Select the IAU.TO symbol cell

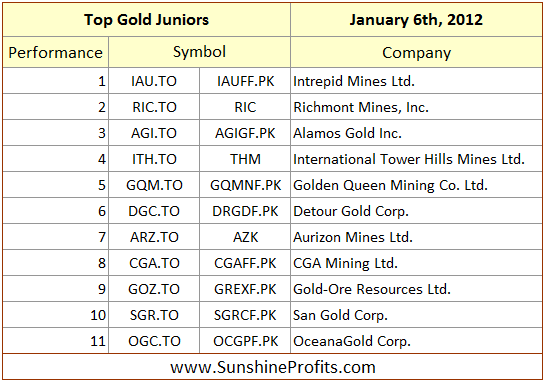tap(154, 81)
